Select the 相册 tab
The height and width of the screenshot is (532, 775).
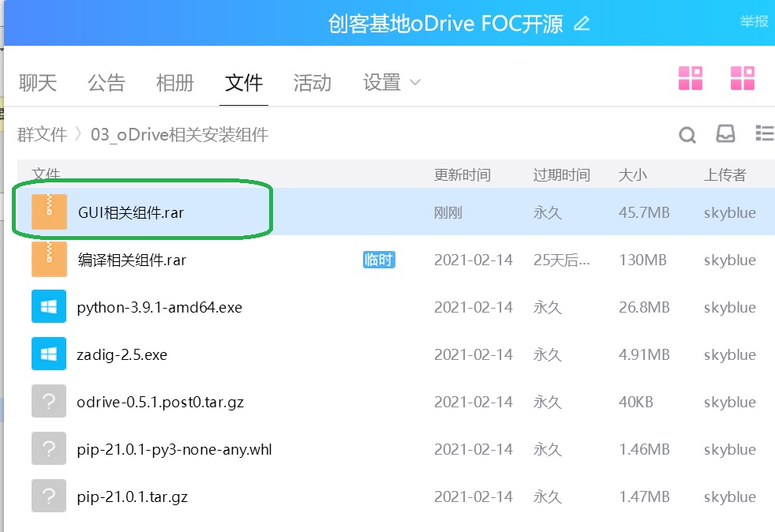click(x=175, y=83)
